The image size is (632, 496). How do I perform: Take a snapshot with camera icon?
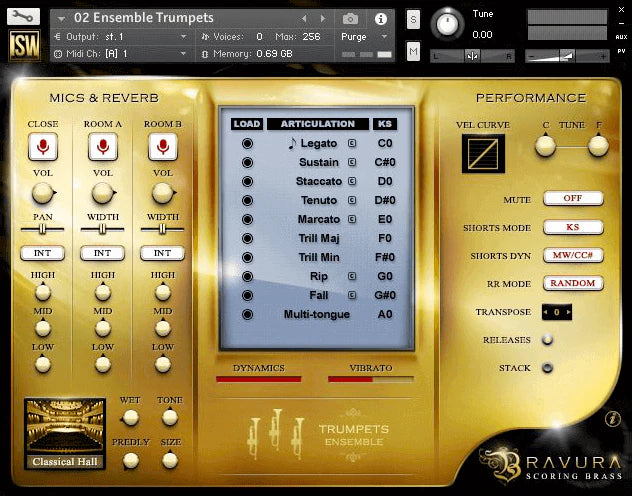point(350,19)
